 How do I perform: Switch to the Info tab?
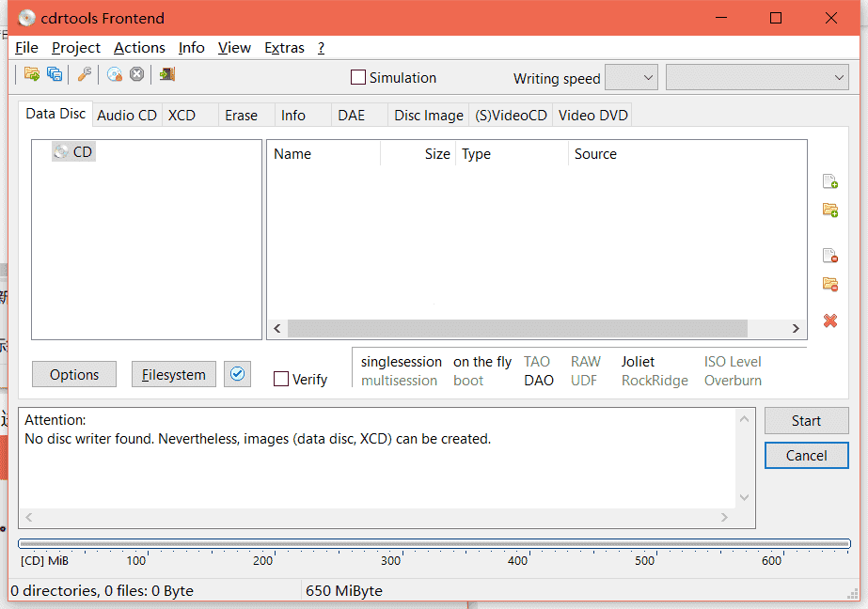click(x=304, y=115)
